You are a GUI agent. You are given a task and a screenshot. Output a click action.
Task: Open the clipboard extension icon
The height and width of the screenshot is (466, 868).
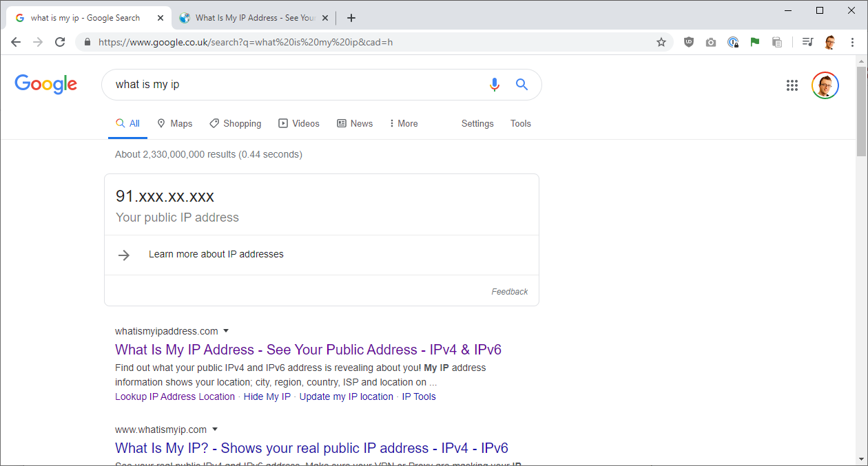tap(777, 42)
